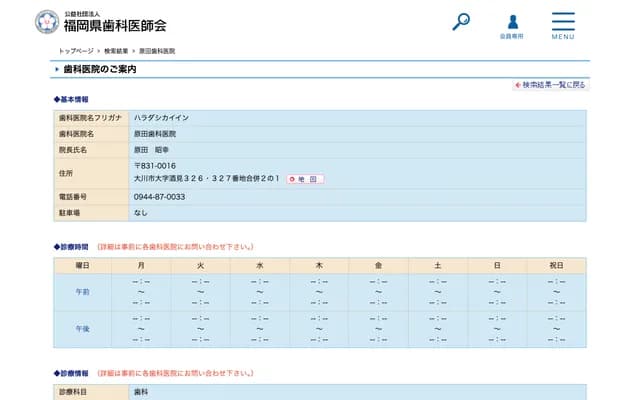Image resolution: width=640 pixels, height=400 pixels.
Task: Click the 診療時間 section heading
Action: [x=72, y=246]
